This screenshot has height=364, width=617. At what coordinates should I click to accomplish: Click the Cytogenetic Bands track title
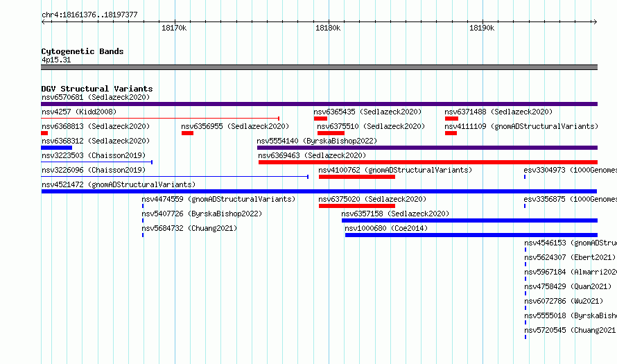point(82,51)
